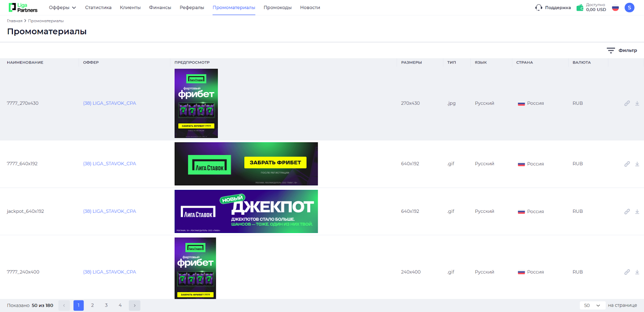
Task: Click the Страна column header
Action: coord(524,62)
